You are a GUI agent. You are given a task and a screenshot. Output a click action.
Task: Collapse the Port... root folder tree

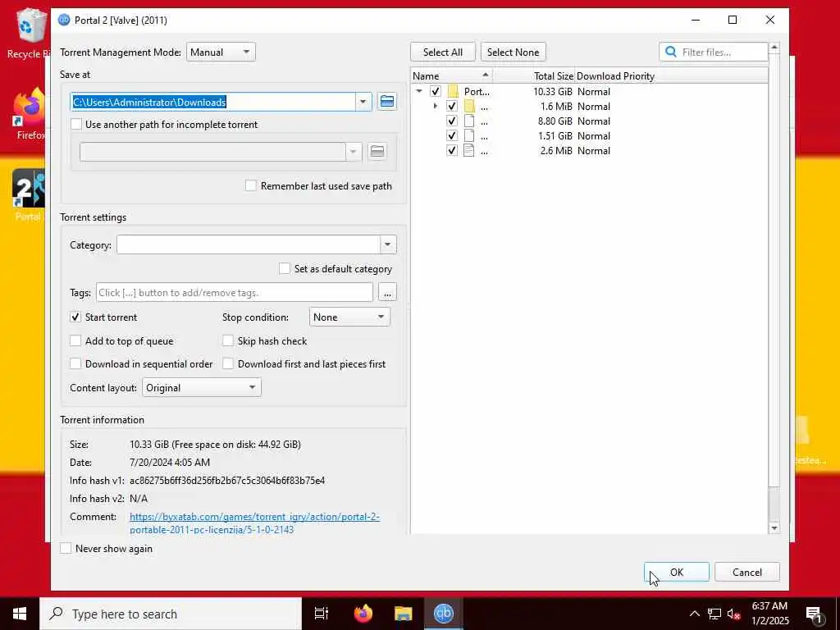coord(419,91)
